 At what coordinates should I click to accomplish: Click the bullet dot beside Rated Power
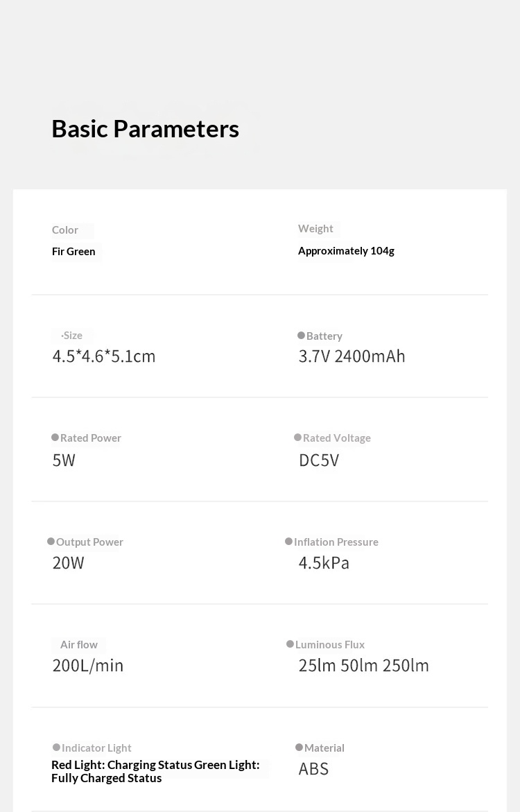[55, 438]
